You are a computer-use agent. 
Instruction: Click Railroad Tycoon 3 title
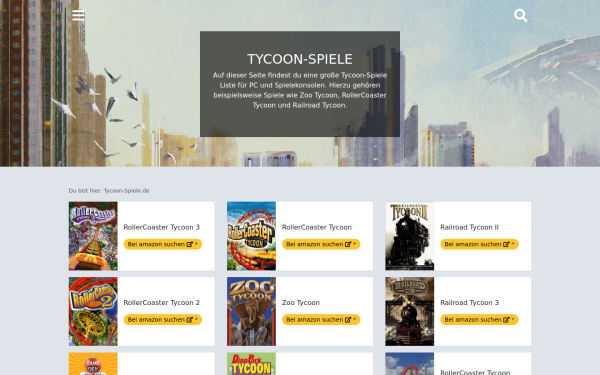470,303
